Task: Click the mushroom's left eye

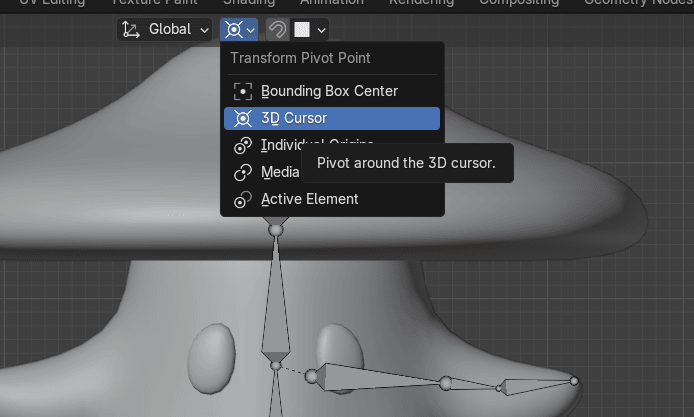Action: point(211,357)
